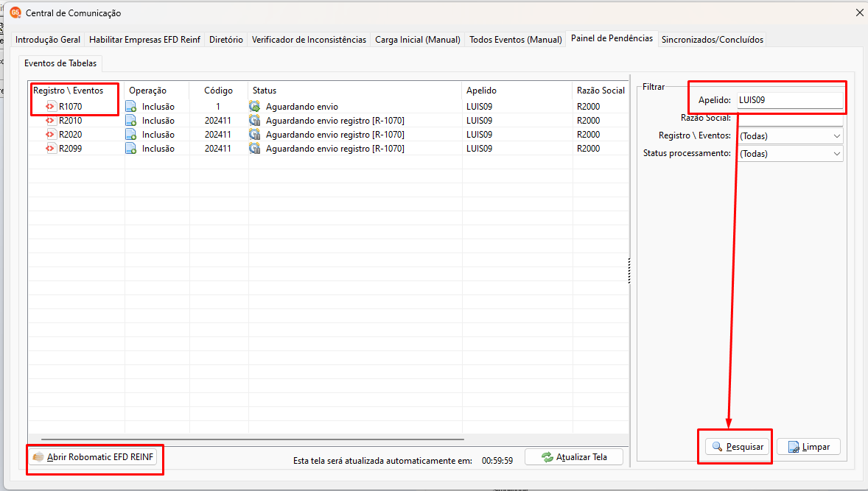The image size is (868, 491).
Task: Click the R2010 red code icon
Action: pyautogui.click(x=50, y=120)
